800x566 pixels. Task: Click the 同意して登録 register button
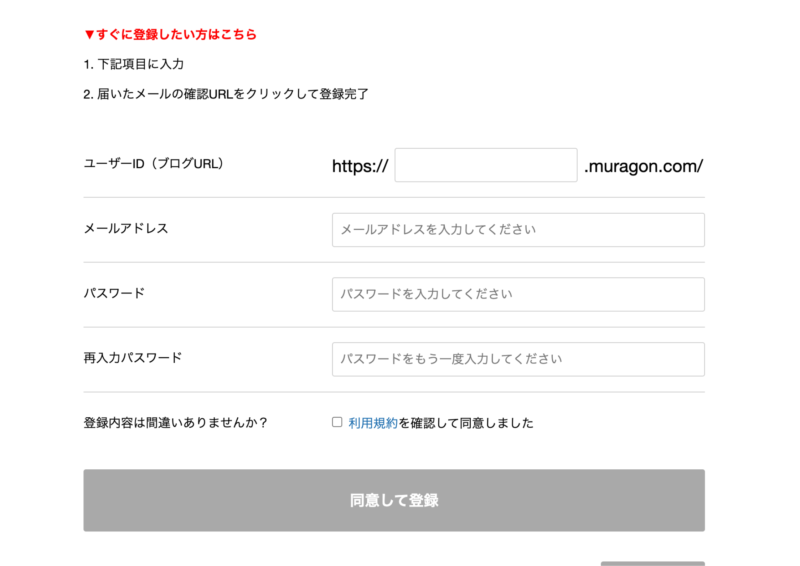tap(394, 500)
